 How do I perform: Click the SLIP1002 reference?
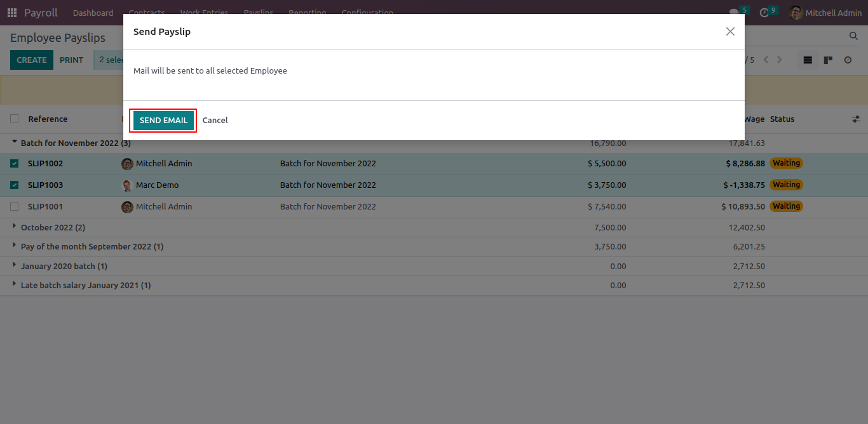coord(45,164)
